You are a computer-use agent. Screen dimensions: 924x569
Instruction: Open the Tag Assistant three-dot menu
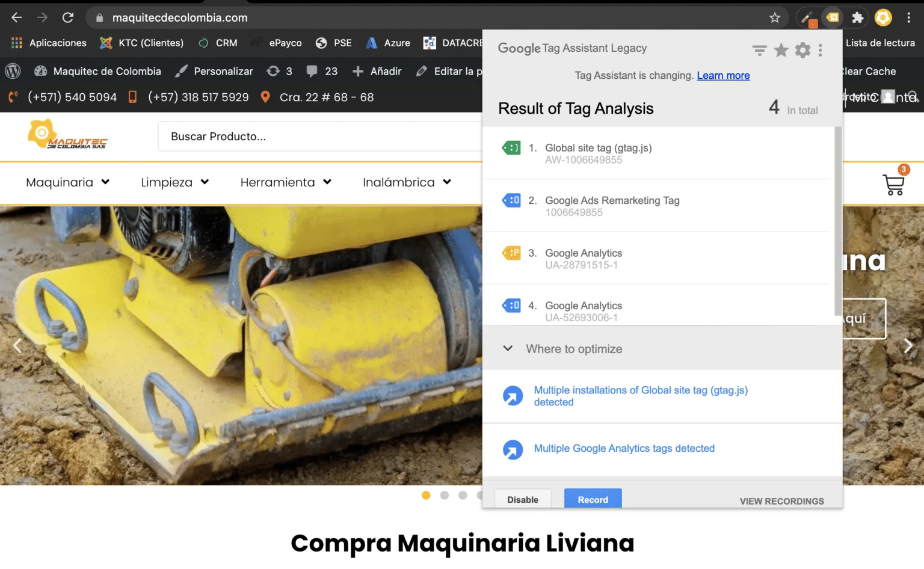[x=820, y=51]
